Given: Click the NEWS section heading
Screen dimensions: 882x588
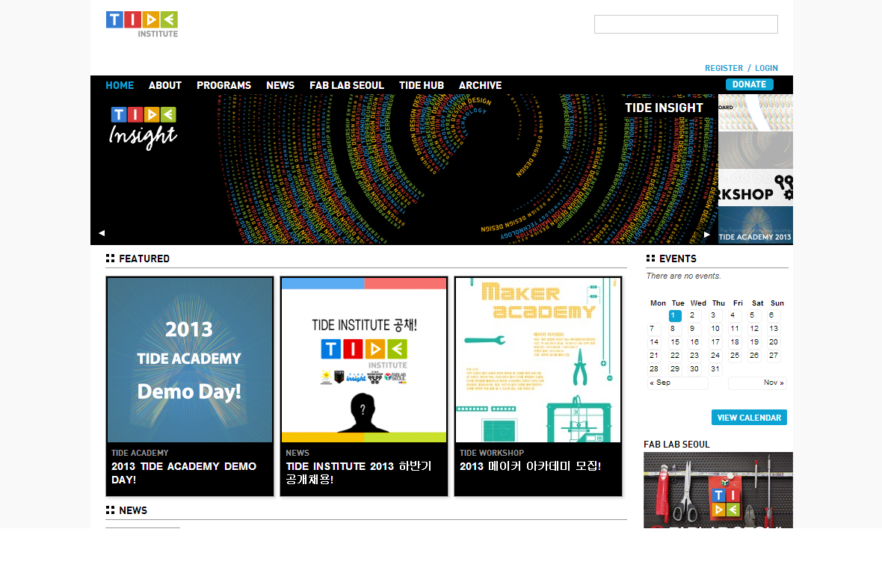Looking at the screenshot, I should point(133,510).
